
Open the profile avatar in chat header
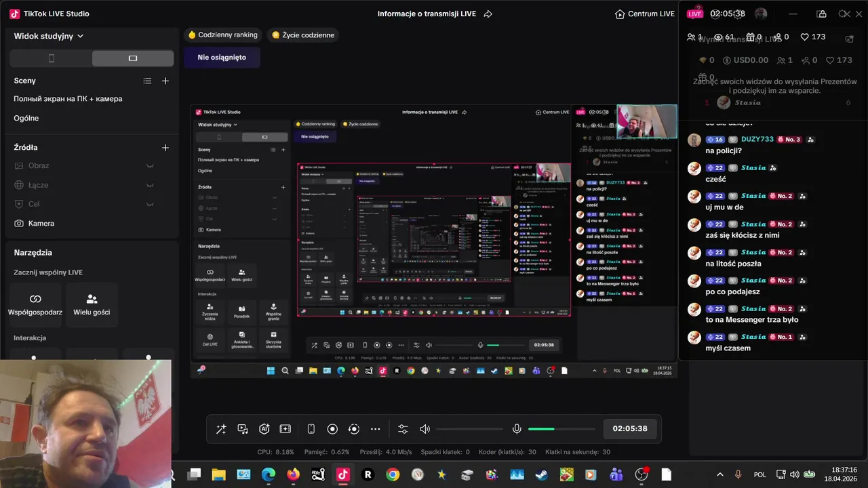[761, 14]
